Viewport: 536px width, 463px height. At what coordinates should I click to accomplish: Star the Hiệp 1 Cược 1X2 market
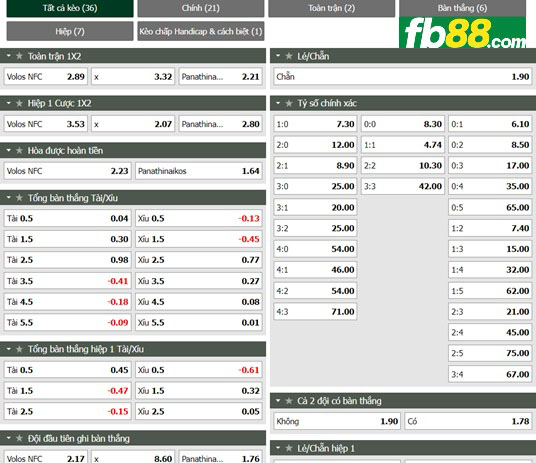[19, 103]
